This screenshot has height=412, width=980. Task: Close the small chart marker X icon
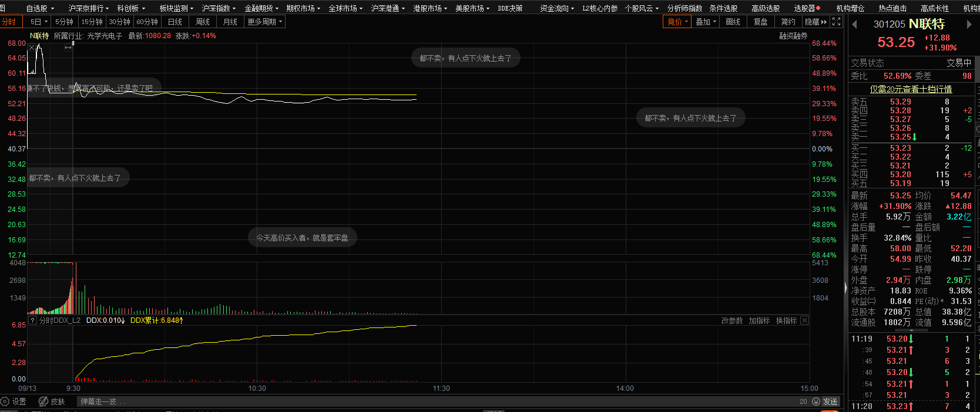point(32,48)
